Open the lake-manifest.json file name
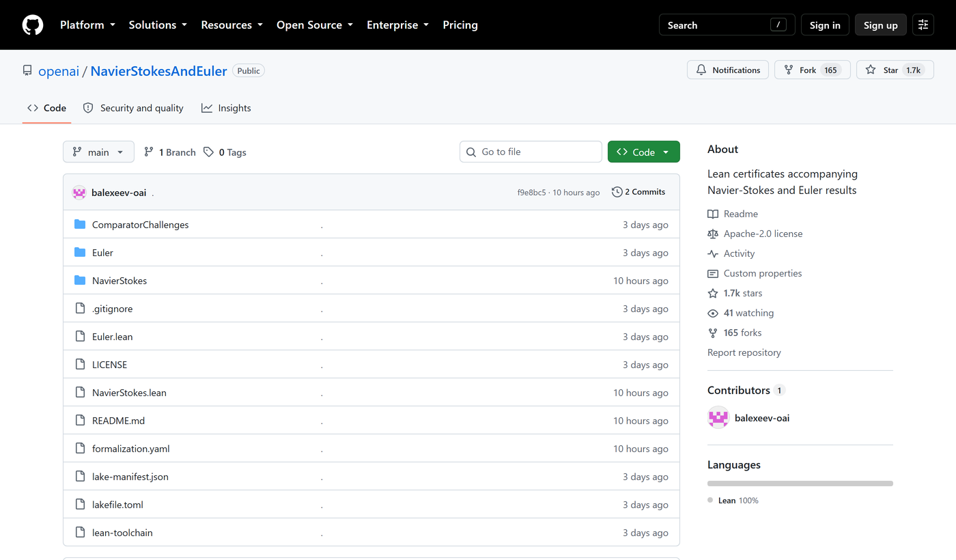This screenshot has width=956, height=560. [x=130, y=477]
